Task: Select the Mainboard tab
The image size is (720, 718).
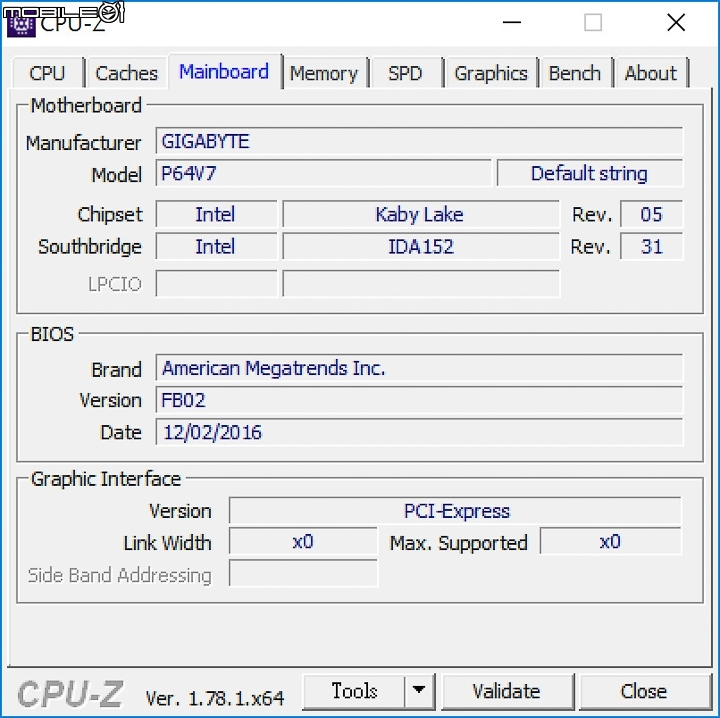Action: click(x=225, y=72)
